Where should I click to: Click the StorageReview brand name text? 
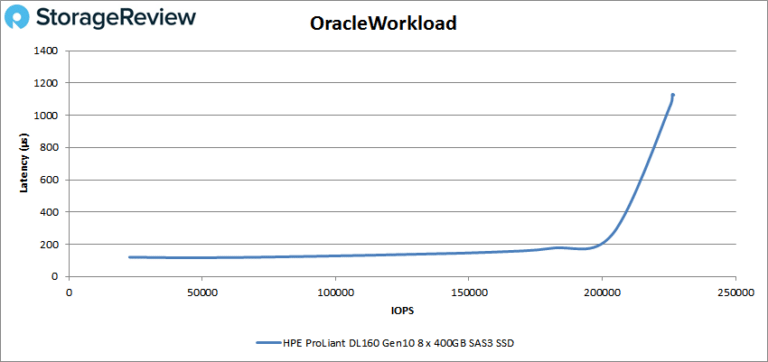click(116, 17)
